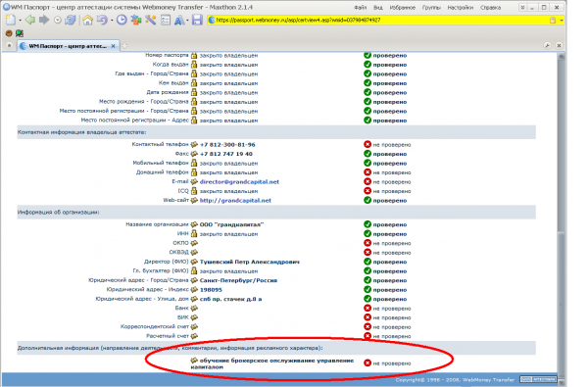
Task: Open the form fill list icon
Action: (x=166, y=20)
